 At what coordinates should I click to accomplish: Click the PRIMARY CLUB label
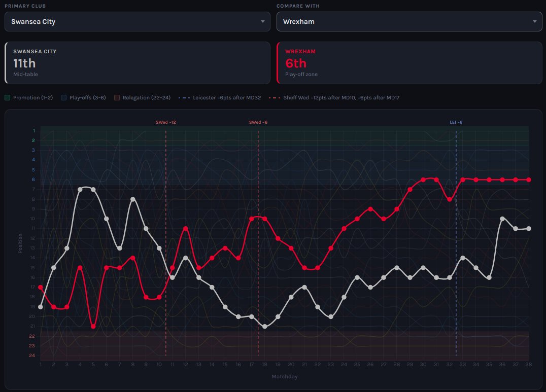(x=25, y=6)
